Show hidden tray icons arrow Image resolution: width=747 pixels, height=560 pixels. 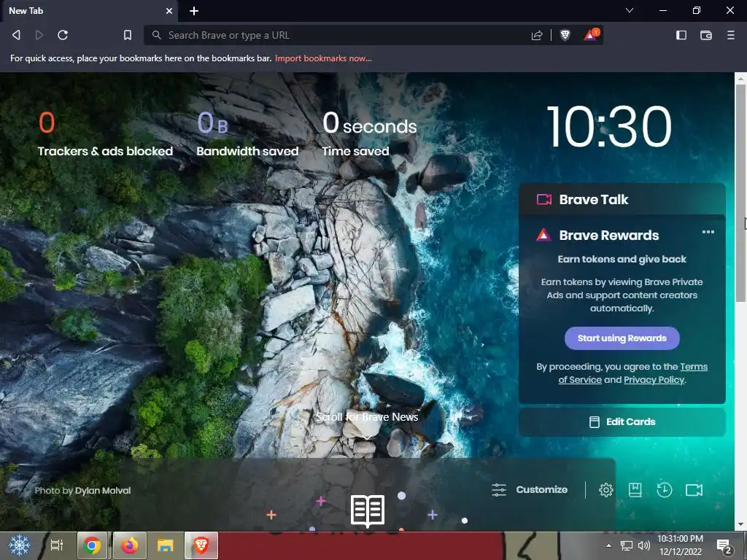coord(608,545)
